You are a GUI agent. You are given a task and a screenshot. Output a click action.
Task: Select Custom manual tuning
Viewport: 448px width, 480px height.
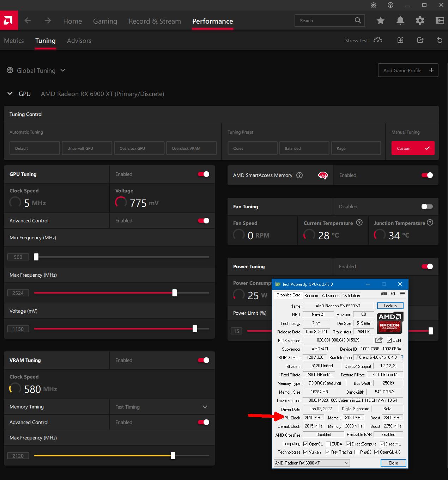(413, 148)
